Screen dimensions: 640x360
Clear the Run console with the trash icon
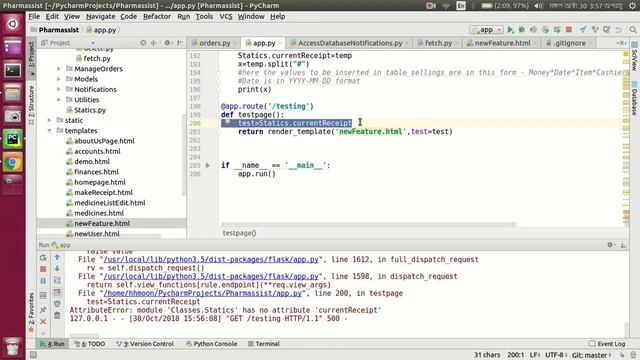pyautogui.click(x=57, y=315)
